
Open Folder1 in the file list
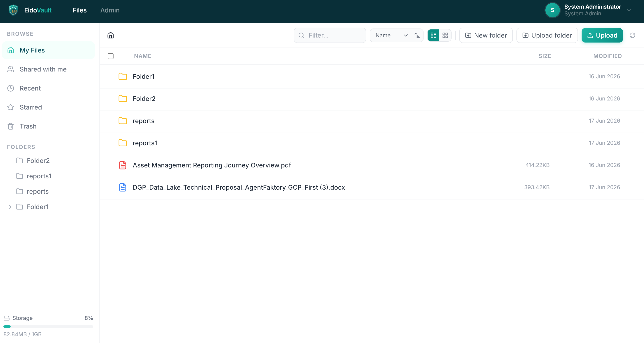(144, 76)
